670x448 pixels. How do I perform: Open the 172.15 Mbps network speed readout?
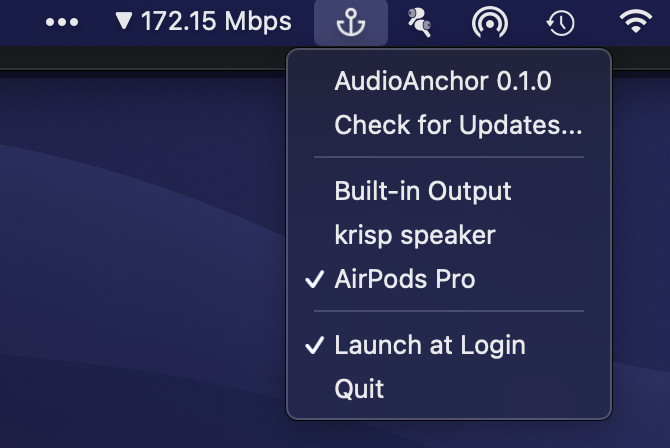point(216,21)
